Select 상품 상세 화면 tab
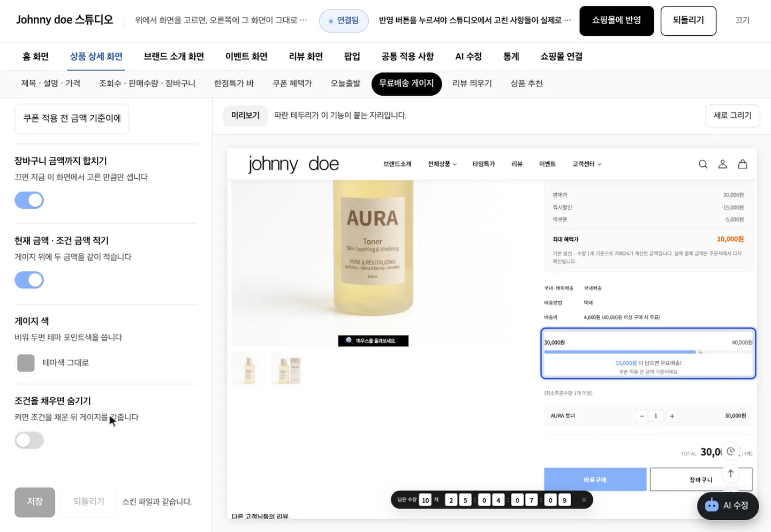Image resolution: width=771 pixels, height=532 pixels. pyautogui.click(x=96, y=56)
